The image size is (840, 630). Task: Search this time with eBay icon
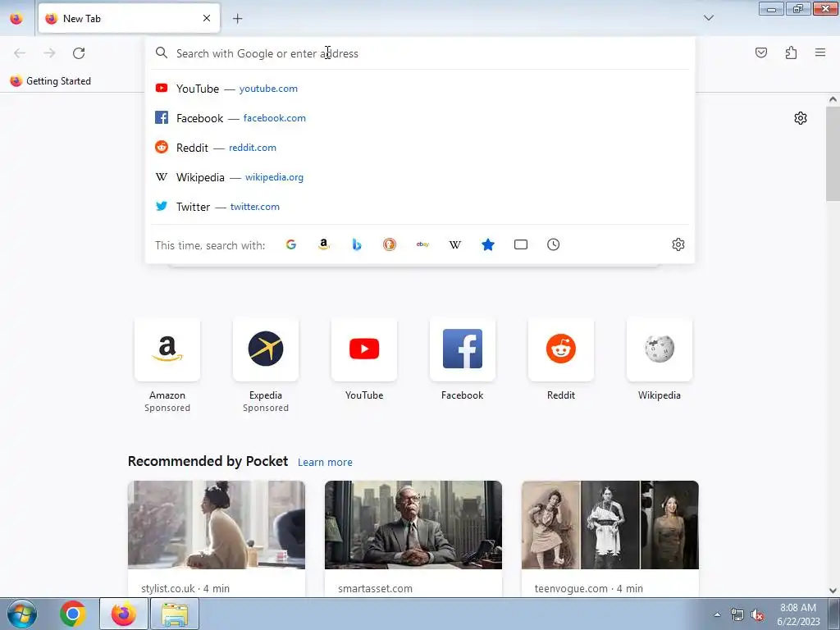(x=422, y=244)
